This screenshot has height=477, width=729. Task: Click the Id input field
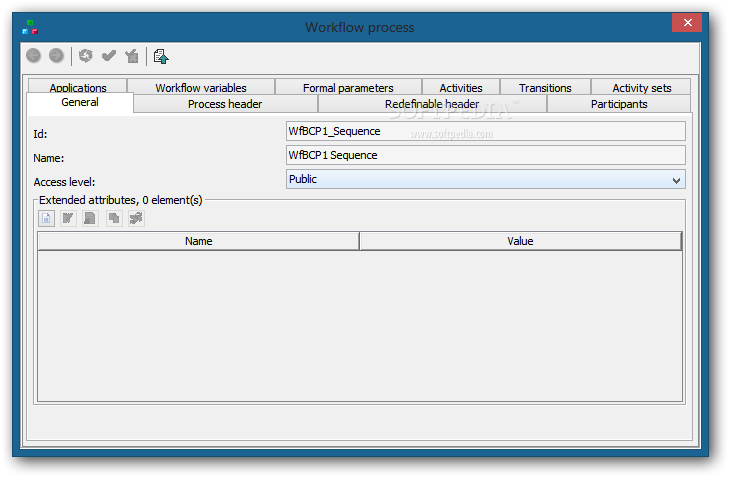[x=485, y=131]
